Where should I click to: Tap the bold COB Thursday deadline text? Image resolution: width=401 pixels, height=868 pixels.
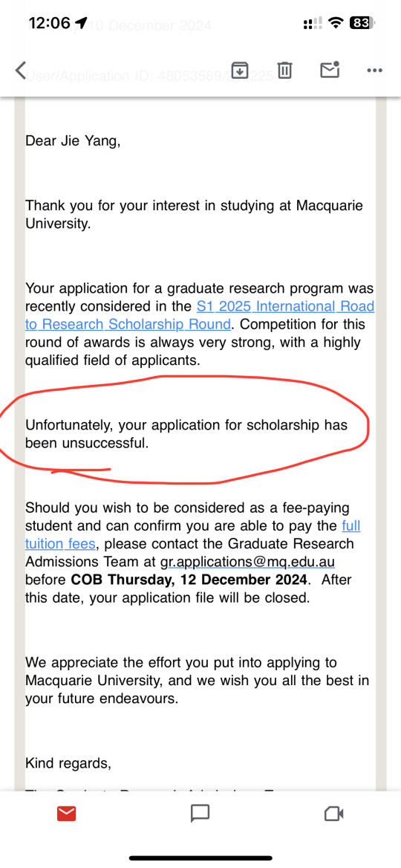pos(189,580)
